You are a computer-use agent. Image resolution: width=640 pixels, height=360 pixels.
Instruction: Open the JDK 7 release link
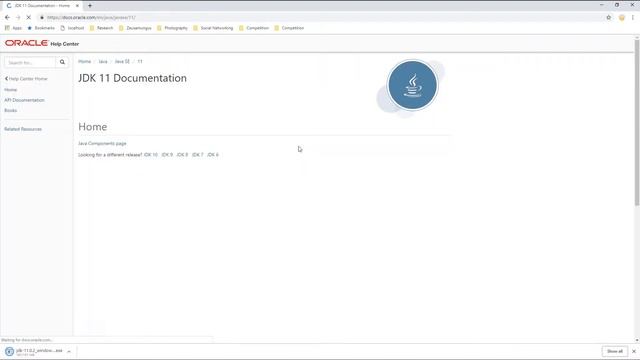click(x=198, y=155)
